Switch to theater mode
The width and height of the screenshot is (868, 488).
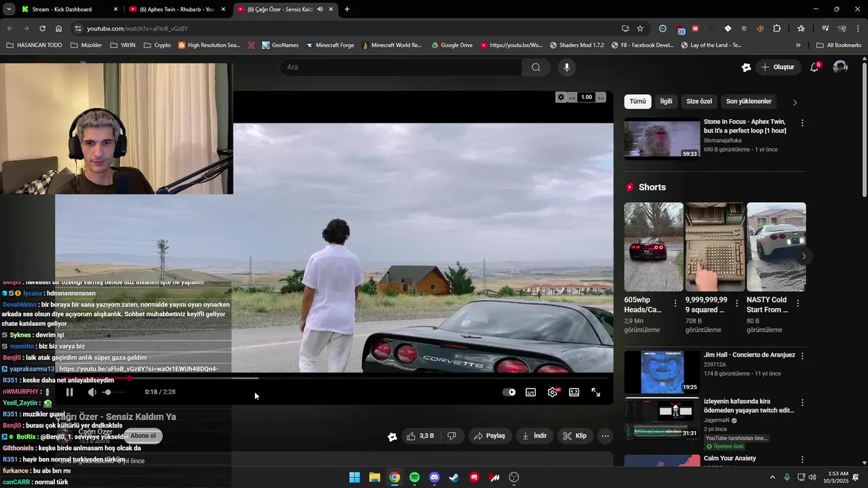pyautogui.click(x=574, y=392)
